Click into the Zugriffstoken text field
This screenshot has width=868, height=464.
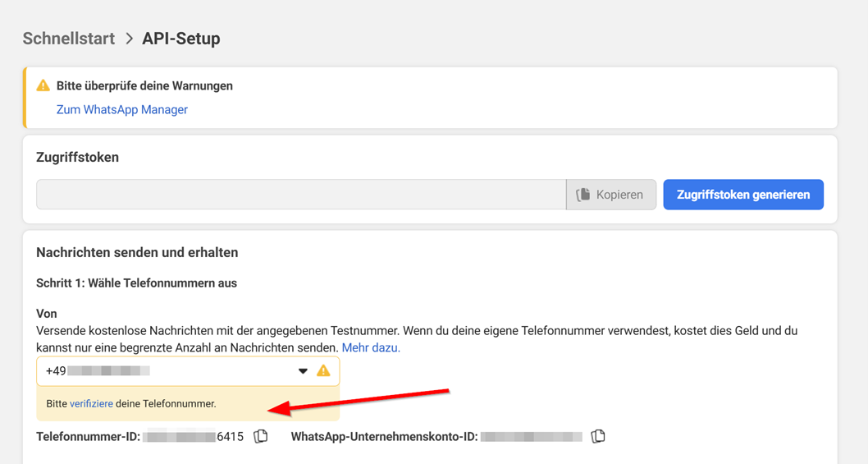coord(300,195)
